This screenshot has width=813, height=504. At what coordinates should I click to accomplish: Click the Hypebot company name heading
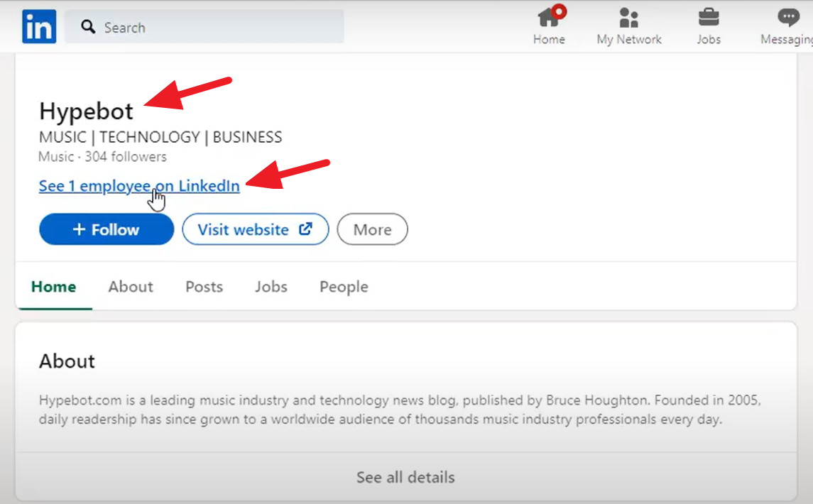point(86,111)
